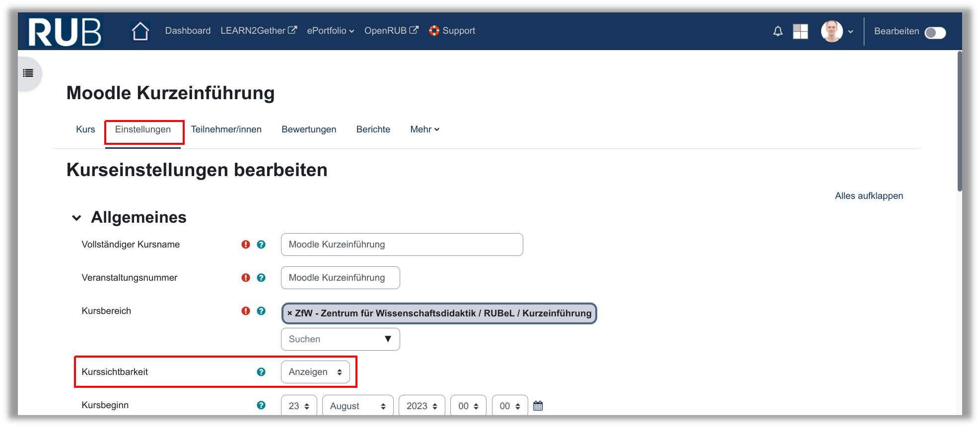
Task: Toggle the Bearbeiten edit mode switch
Action: pyautogui.click(x=935, y=33)
